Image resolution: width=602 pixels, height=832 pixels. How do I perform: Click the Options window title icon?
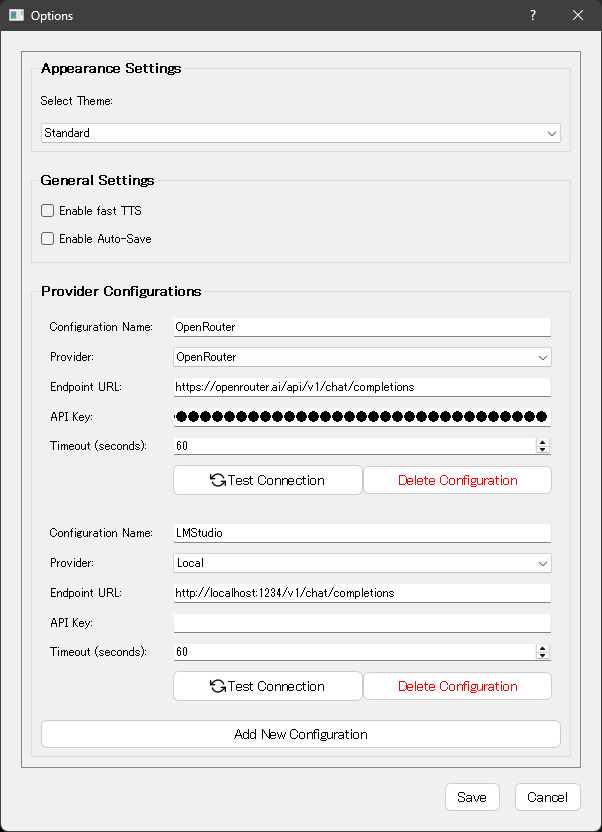click(16, 15)
